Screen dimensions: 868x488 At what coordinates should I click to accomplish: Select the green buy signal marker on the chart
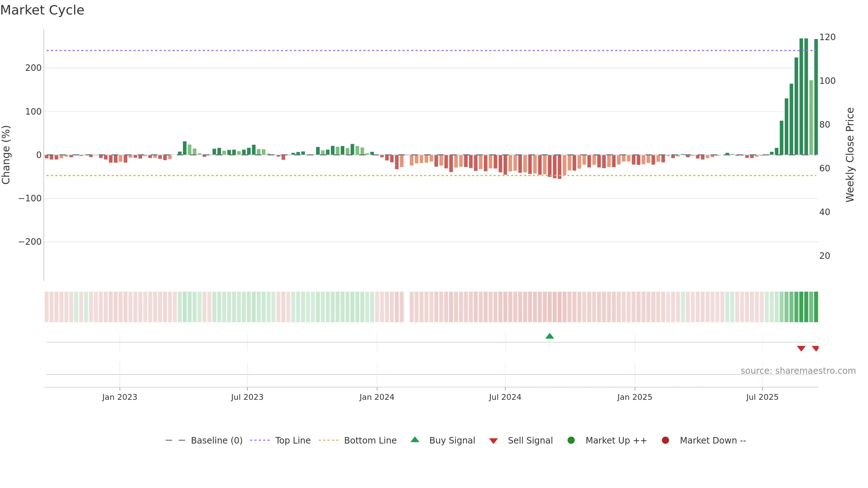click(550, 336)
